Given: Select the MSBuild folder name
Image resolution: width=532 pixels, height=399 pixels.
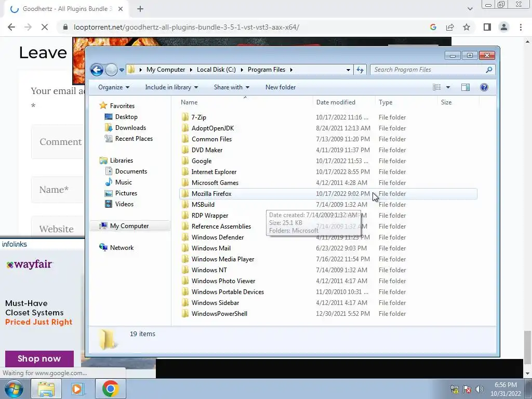Looking at the screenshot, I should (x=203, y=205).
